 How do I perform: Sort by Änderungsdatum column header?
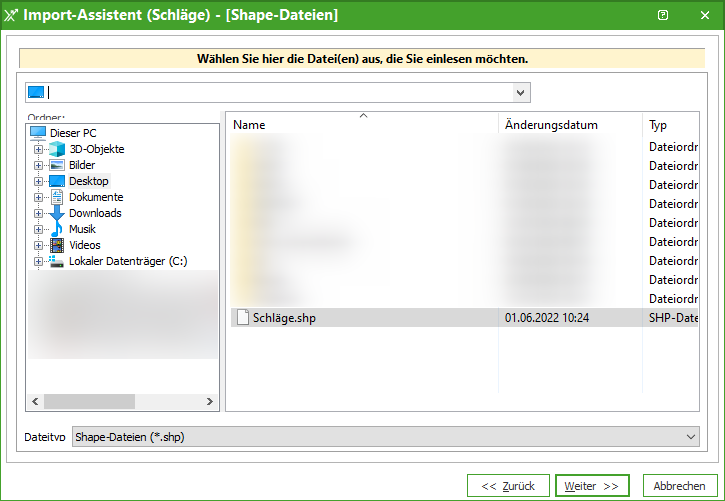551,125
